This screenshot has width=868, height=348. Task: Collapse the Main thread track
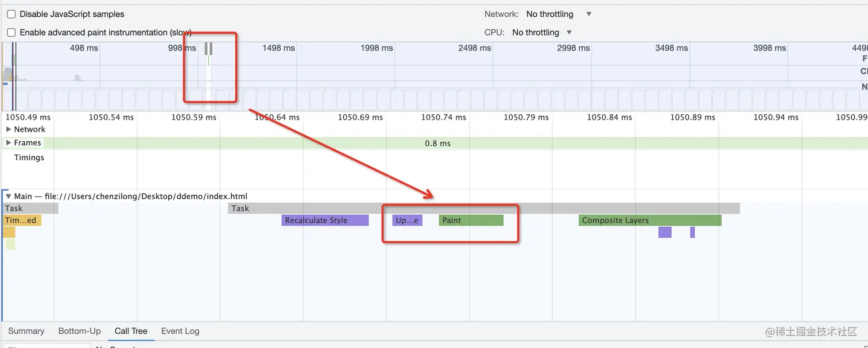tap(9, 196)
